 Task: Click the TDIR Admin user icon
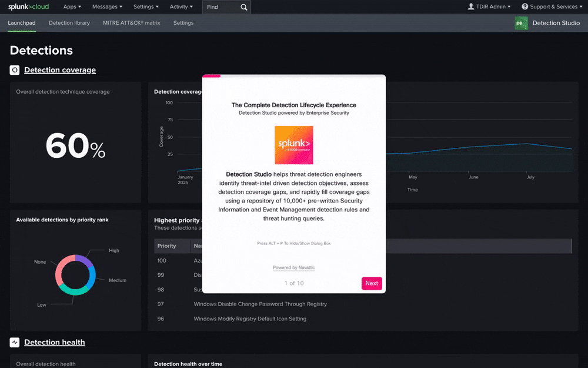[470, 6]
